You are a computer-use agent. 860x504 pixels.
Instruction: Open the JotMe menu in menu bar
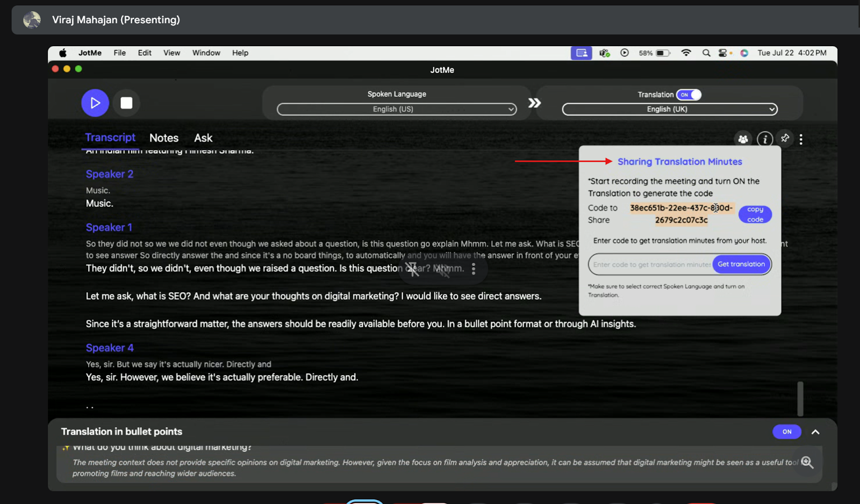(90, 53)
